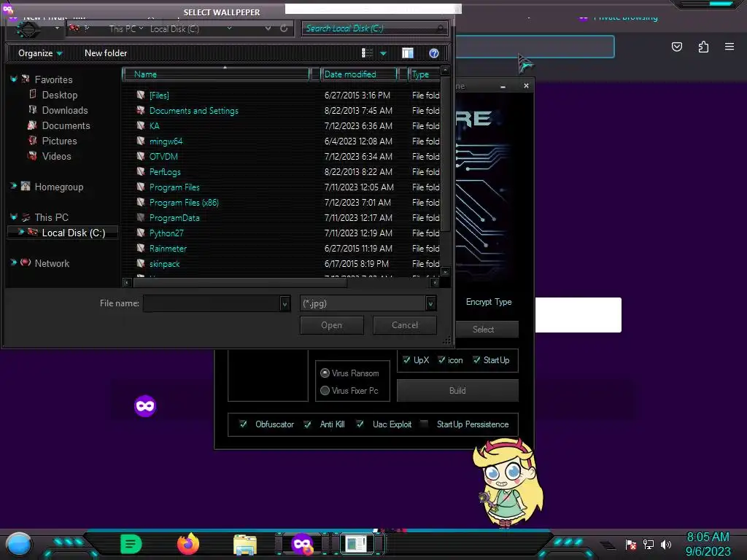
Task: Toggle the Uac Exploit checkbox
Action: click(x=360, y=424)
